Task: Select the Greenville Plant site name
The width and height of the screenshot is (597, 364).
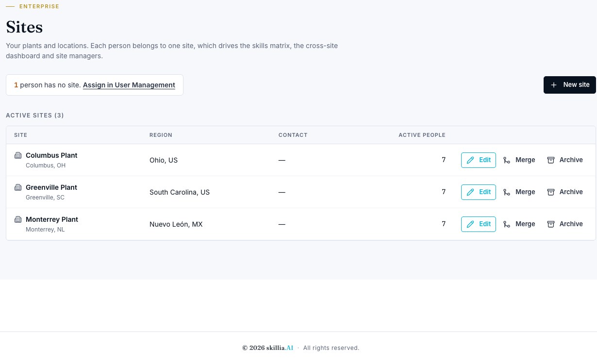Action: coord(51,187)
